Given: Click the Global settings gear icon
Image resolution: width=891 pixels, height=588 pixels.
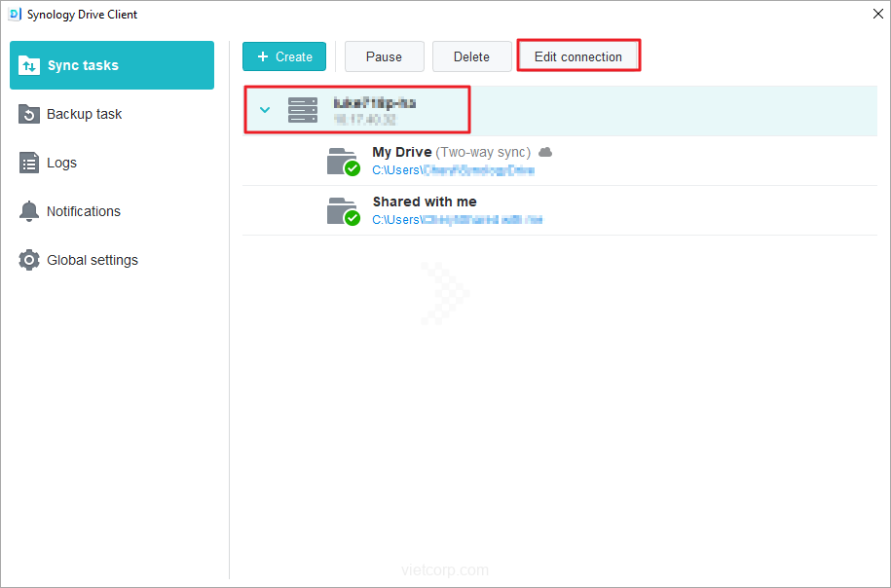Looking at the screenshot, I should 29,260.
